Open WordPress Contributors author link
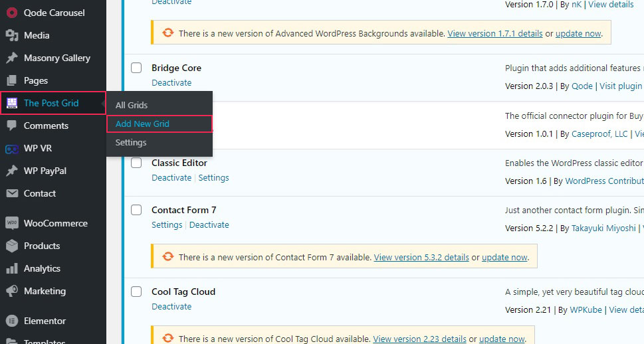This screenshot has width=644, height=344. [605, 181]
